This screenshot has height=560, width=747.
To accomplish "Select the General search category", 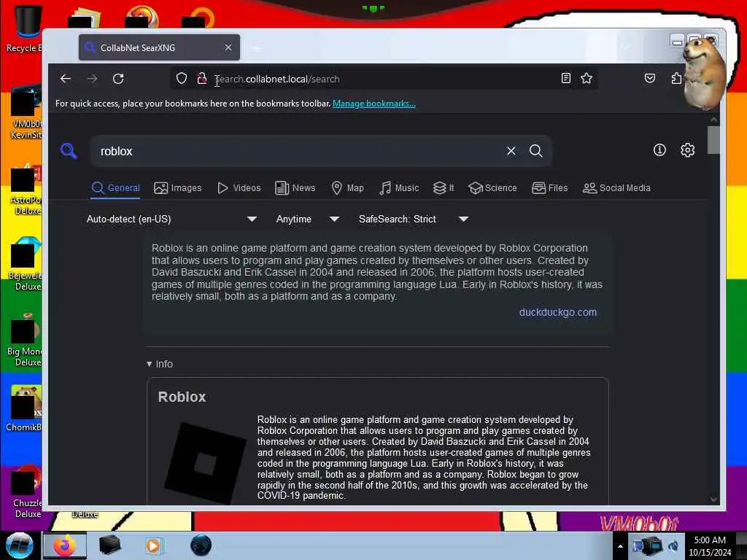I will click(x=116, y=187).
